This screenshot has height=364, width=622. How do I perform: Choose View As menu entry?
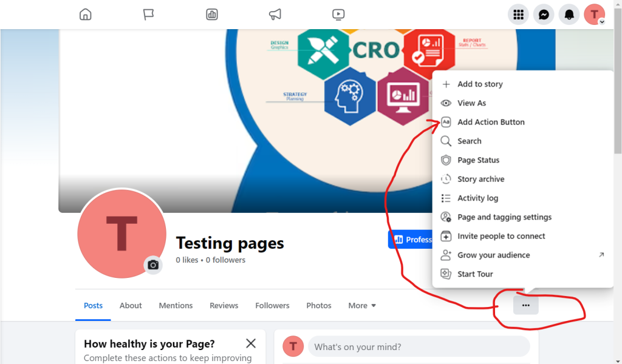pos(523,103)
